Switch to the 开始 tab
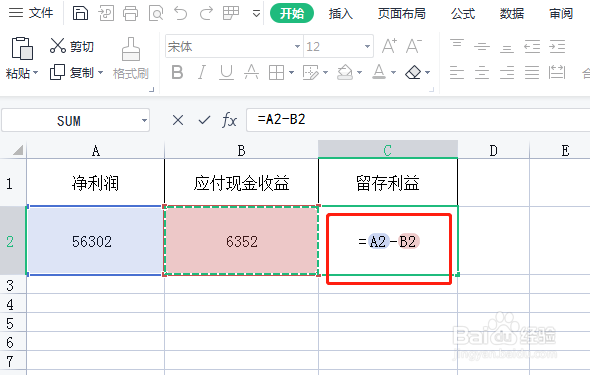The width and height of the screenshot is (590, 375). point(292,13)
